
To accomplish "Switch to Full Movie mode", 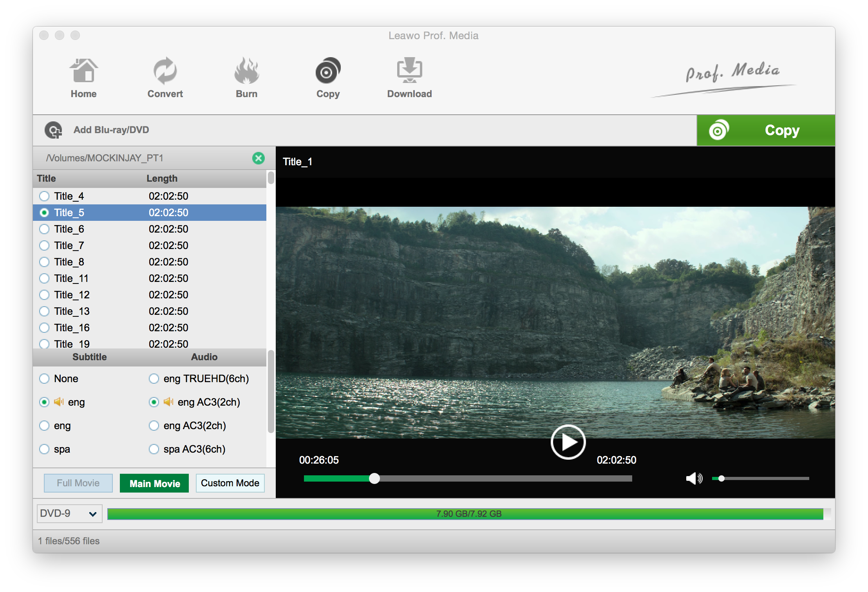I will click(78, 483).
